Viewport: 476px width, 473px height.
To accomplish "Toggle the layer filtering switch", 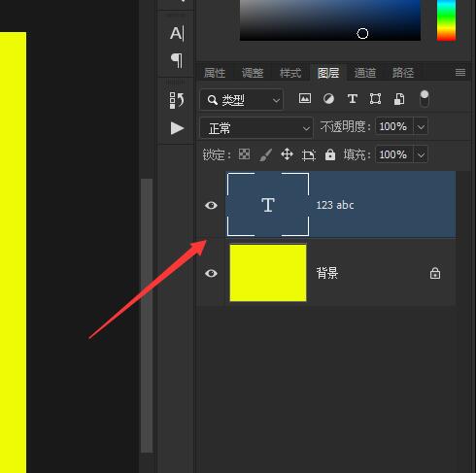I will (x=425, y=99).
